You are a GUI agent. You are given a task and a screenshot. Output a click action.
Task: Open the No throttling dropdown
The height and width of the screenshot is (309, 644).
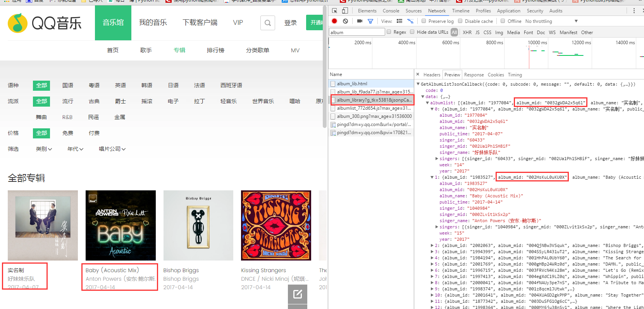point(551,21)
